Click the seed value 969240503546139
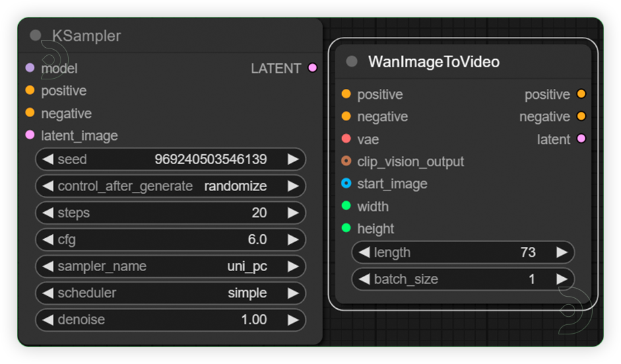The image size is (621, 364). click(211, 159)
